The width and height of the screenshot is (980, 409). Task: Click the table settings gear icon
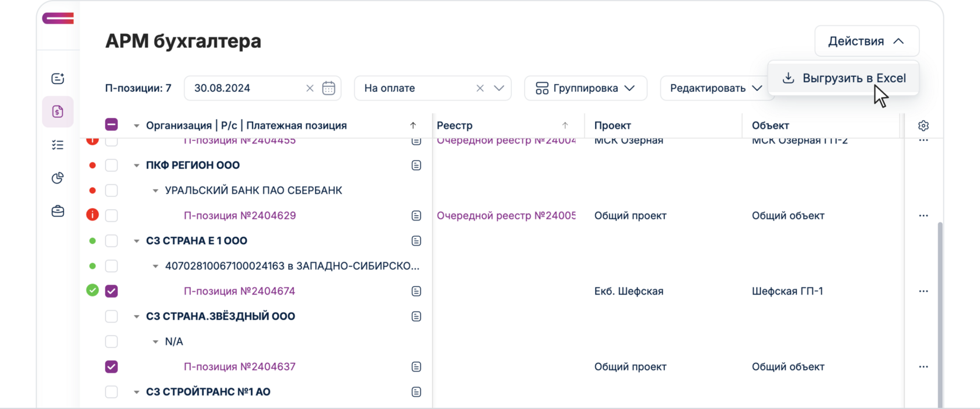pos(923,125)
